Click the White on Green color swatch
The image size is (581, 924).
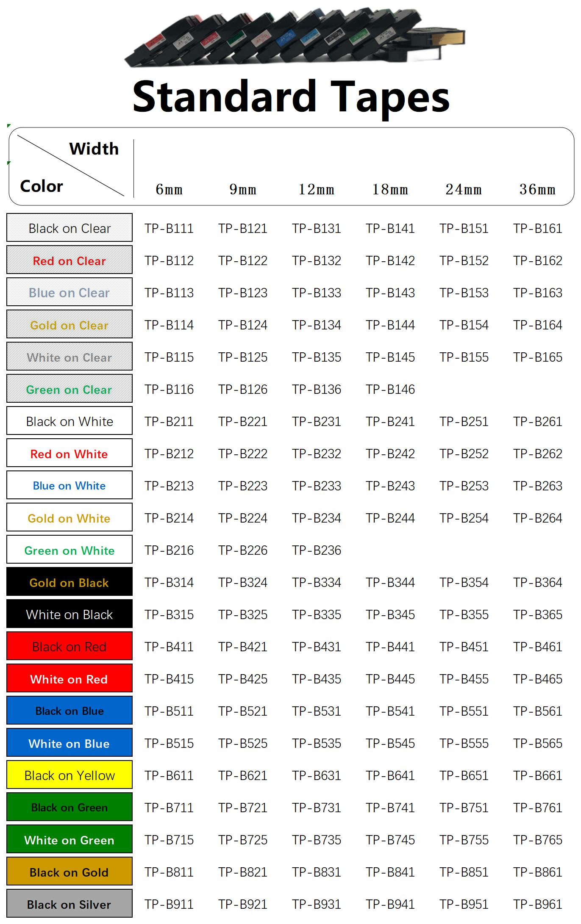[69, 839]
